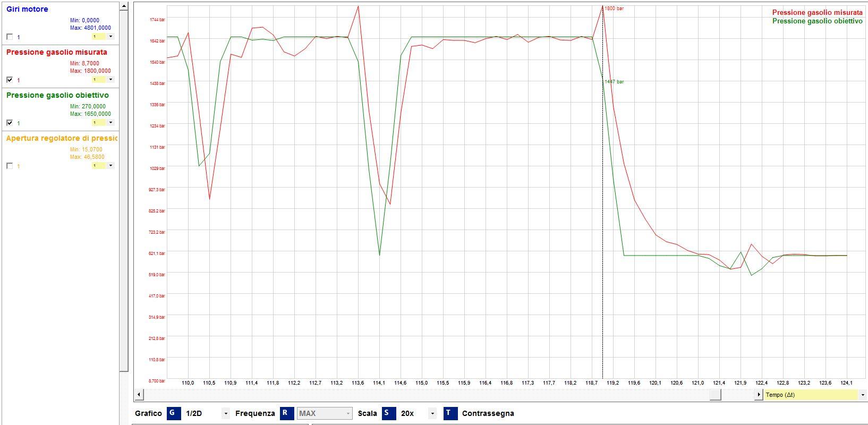Image resolution: width=868 pixels, height=425 pixels.
Task: Open Pressione gasolio misurata yellow value dropdown
Action: tap(110, 80)
